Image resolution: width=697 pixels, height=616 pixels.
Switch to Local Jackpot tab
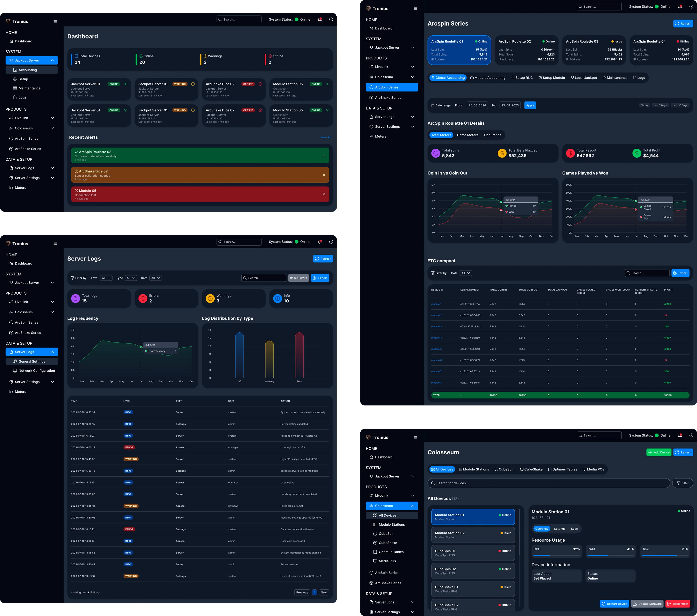tap(584, 78)
